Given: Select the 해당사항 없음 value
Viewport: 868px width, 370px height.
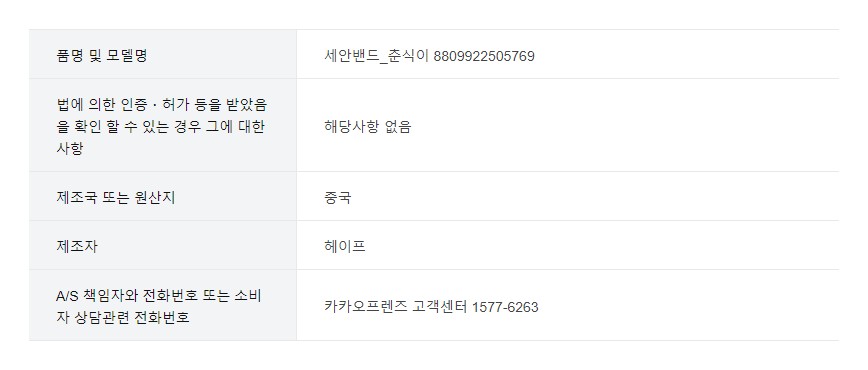Looking at the screenshot, I should [x=368, y=127].
